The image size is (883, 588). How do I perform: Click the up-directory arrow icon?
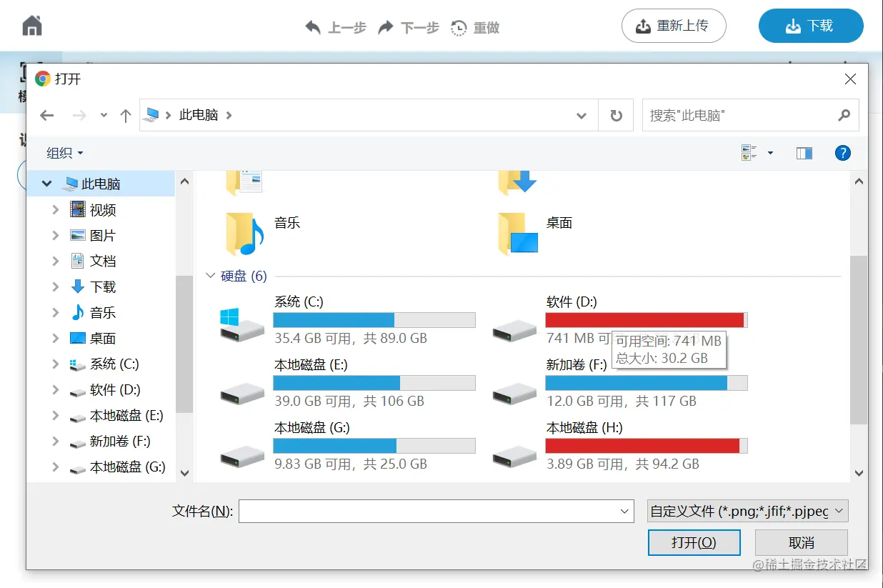(126, 116)
